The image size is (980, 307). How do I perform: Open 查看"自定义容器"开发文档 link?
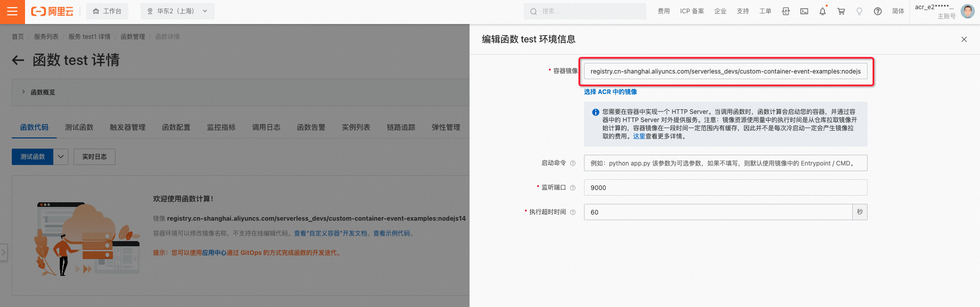[x=331, y=233]
